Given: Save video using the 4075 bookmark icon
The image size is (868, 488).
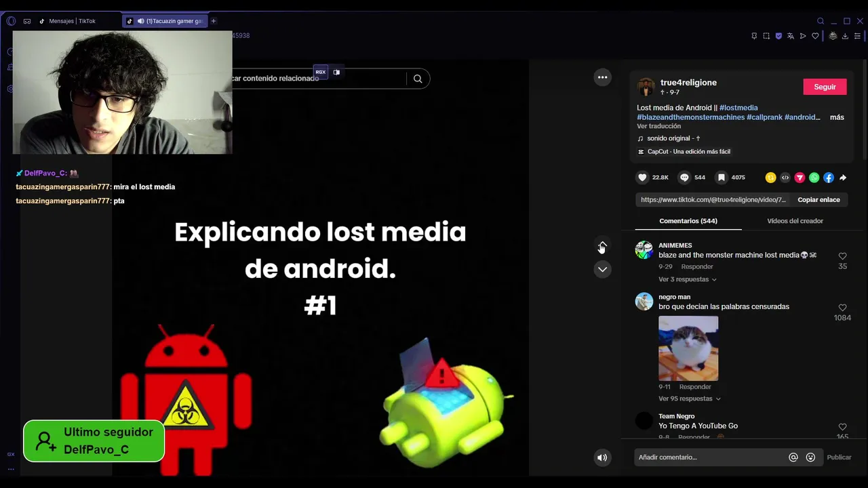Looking at the screenshot, I should pyautogui.click(x=722, y=178).
